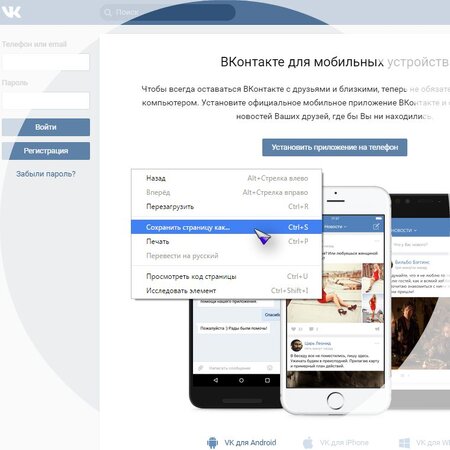The width and height of the screenshot is (450, 450).
Task: Click the "Телефон или email" input field
Action: (x=46, y=62)
